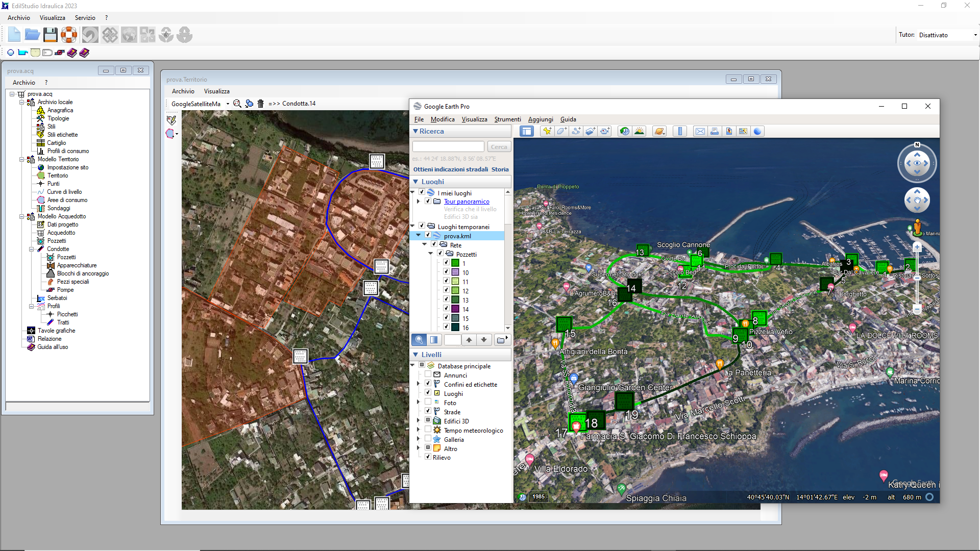Click the Google Earth export icon in the Territorio toolbar
Image resolution: width=980 pixels, height=551 pixels.
coord(249,104)
